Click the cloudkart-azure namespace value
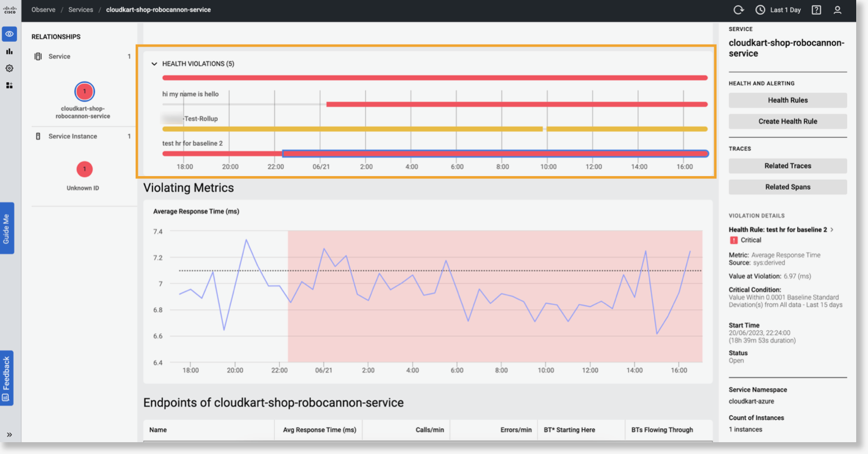This screenshot has width=868, height=454. click(x=751, y=401)
